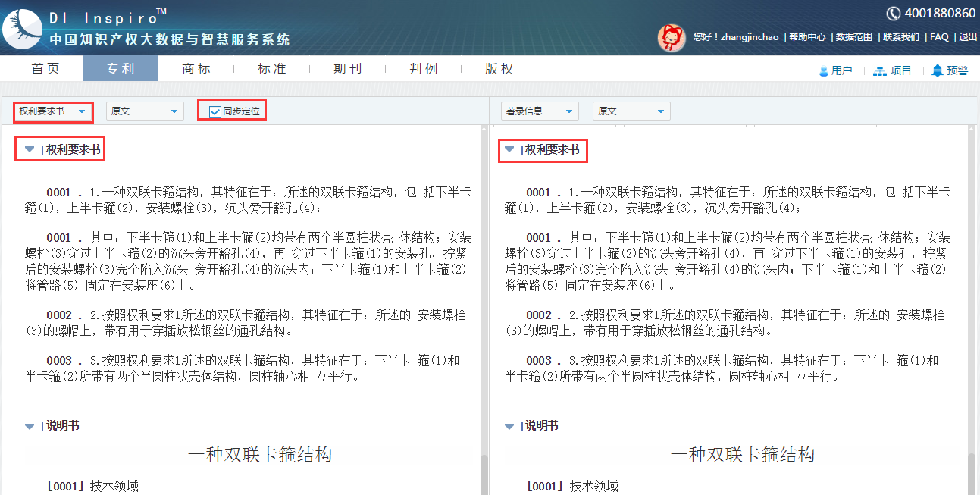
Task: Open the right 原文 language dropdown
Action: (x=631, y=111)
